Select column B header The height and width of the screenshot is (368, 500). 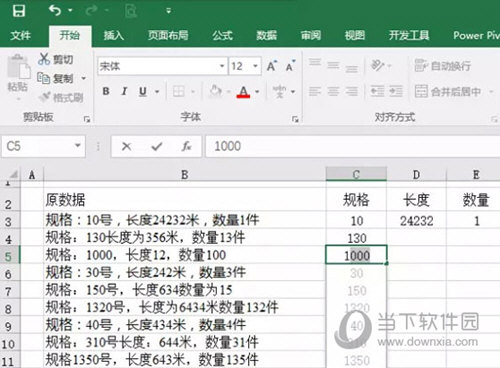[184, 174]
